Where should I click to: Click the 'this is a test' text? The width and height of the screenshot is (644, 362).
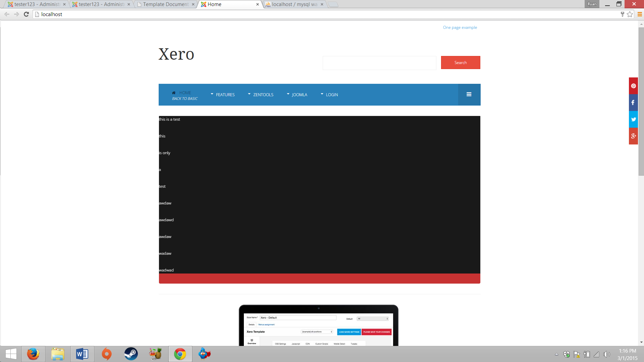click(x=169, y=119)
